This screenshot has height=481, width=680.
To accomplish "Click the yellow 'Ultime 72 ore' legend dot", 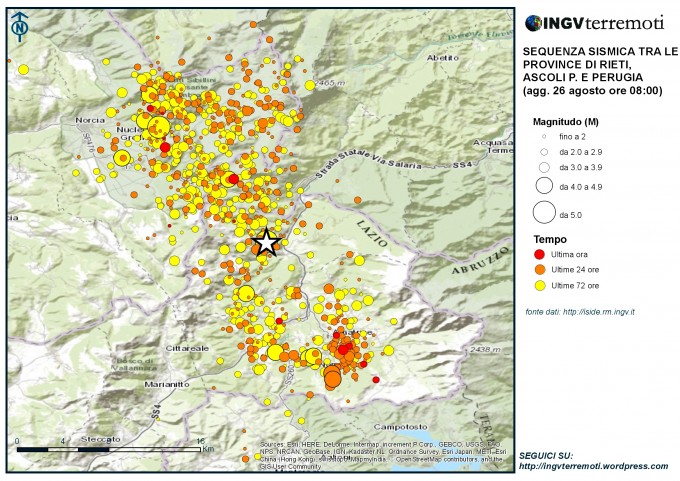I will [x=543, y=287].
